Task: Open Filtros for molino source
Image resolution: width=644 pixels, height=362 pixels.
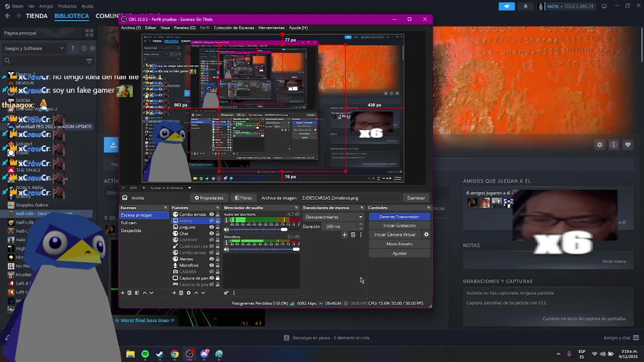Action: (x=243, y=198)
